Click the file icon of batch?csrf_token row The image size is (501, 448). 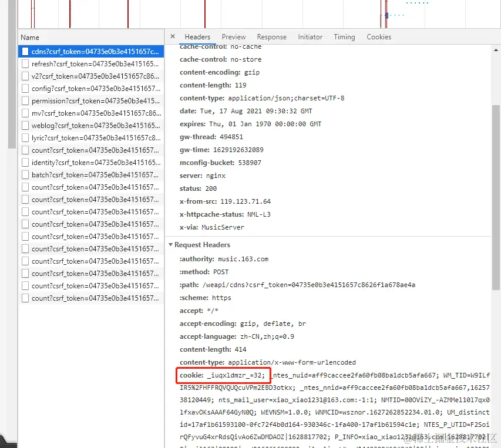(25, 174)
